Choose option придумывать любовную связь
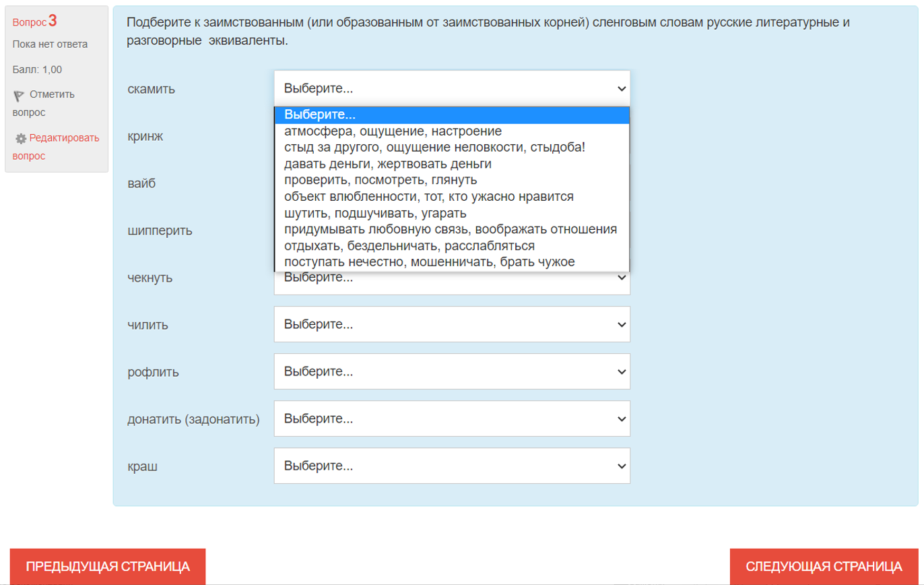924x585 pixels. tap(452, 229)
